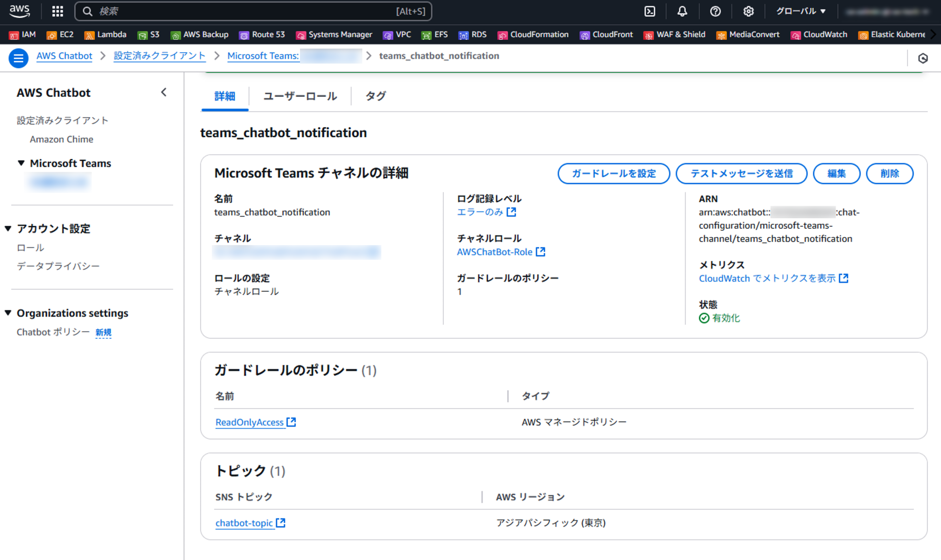Image resolution: width=941 pixels, height=560 pixels.
Task: Open the IAM service from favorites bar
Action: [x=22, y=34]
